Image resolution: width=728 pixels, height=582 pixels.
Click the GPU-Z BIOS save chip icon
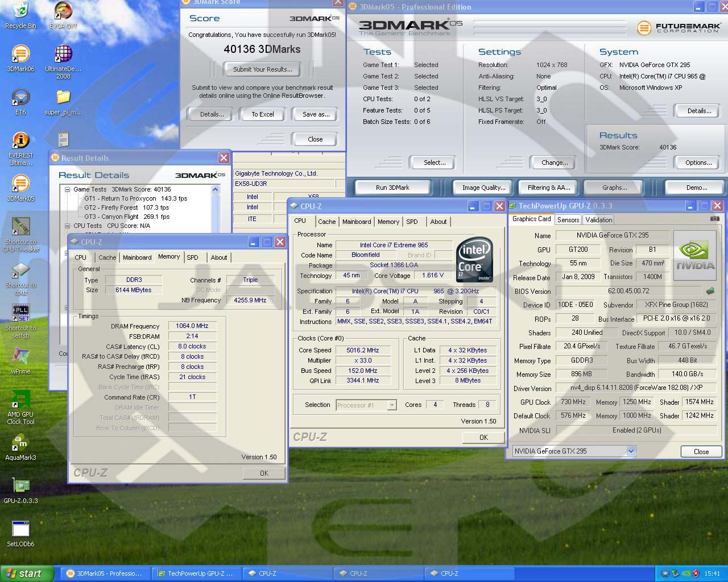[x=710, y=291]
